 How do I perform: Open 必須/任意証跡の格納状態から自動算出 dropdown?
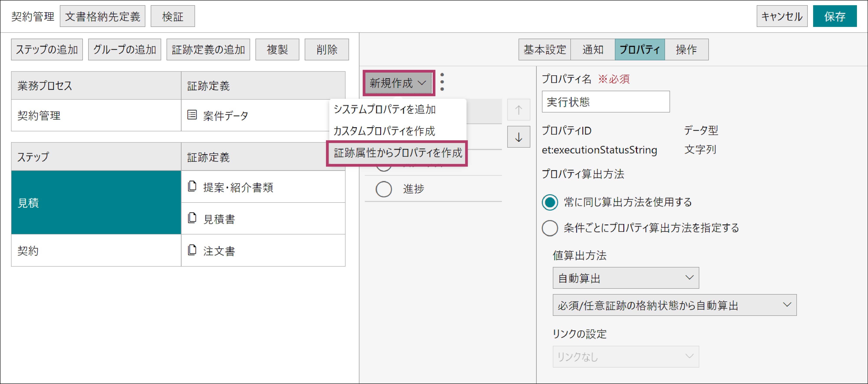coord(675,305)
